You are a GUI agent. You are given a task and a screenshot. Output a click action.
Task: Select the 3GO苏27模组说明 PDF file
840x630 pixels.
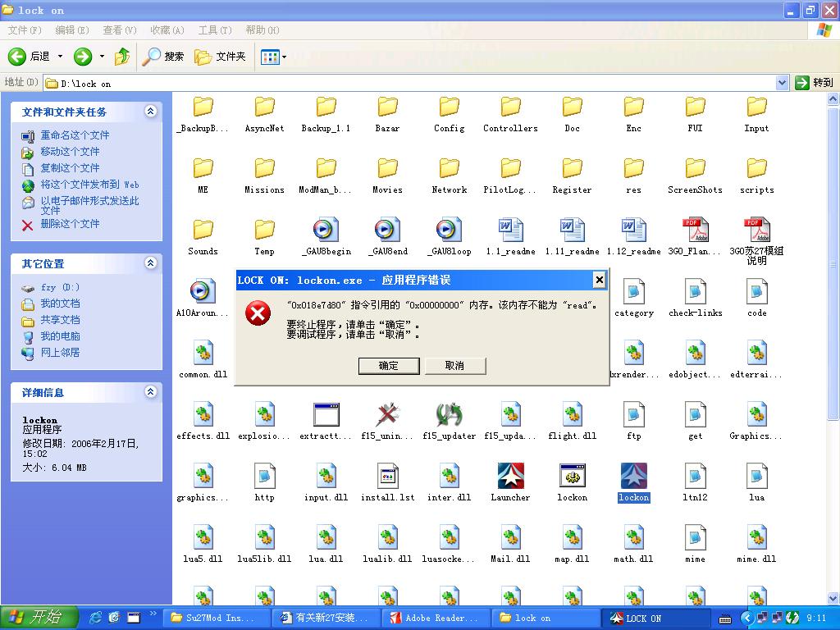click(x=757, y=230)
